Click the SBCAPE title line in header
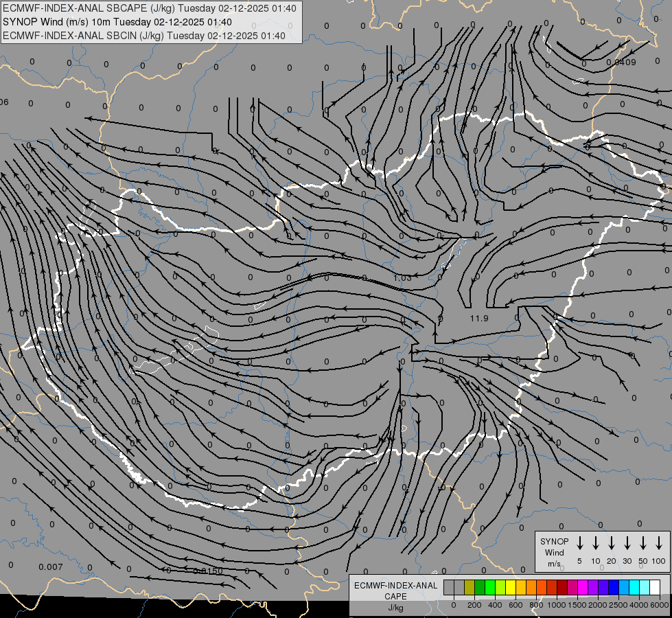Screen dimensions: 672x618 [x=149, y=8]
